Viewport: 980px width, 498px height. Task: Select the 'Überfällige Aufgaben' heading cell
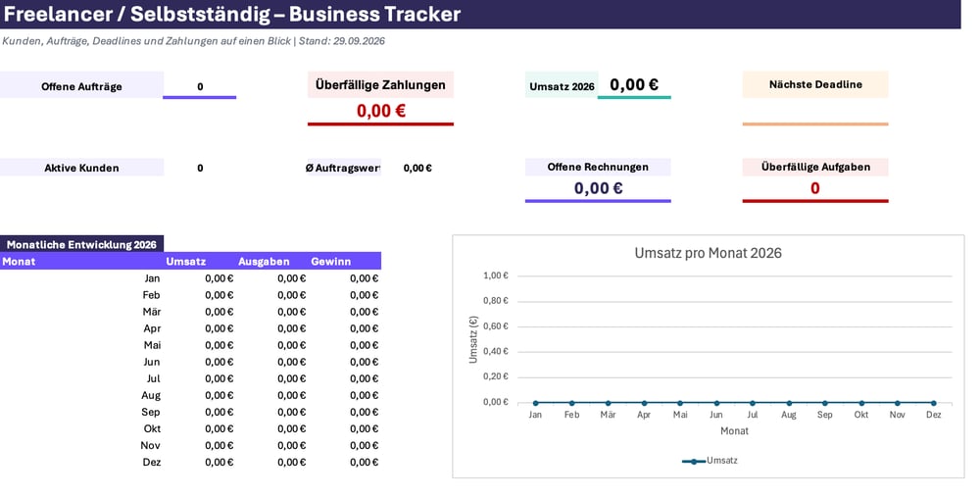pos(815,167)
